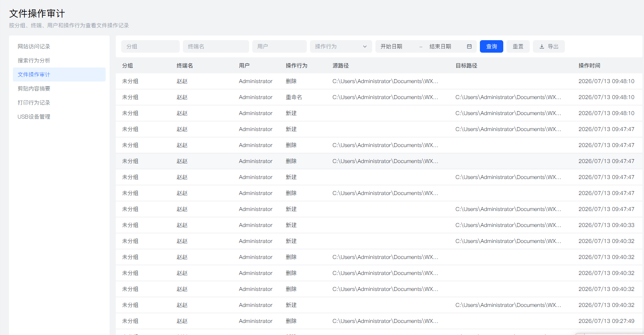Screen dimensions: 644x335
Task: Click 未分组 in the 09:40:33 row
Action: coord(130,225)
